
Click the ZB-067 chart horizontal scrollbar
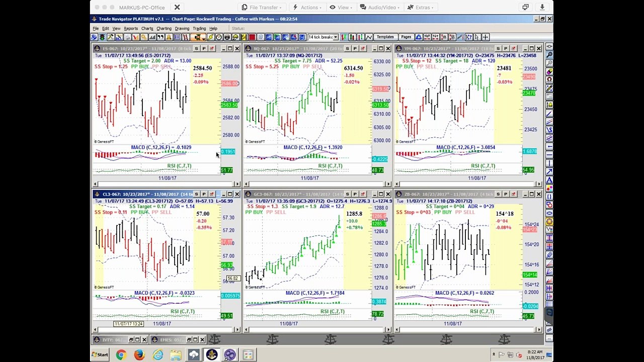click(x=468, y=329)
